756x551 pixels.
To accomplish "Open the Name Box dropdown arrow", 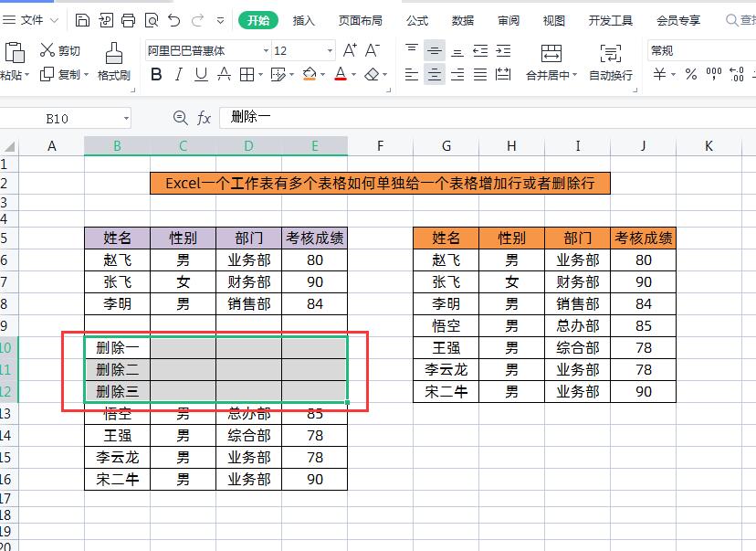I will (126, 118).
